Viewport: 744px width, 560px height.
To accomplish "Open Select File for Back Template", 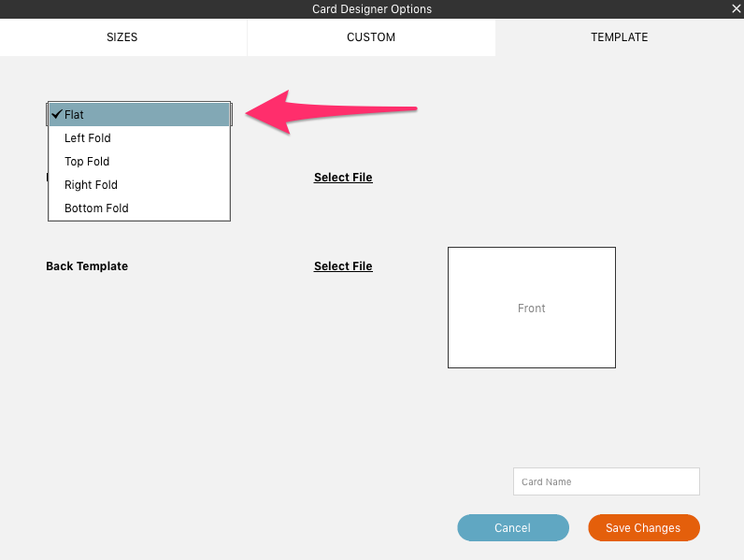I will (343, 266).
